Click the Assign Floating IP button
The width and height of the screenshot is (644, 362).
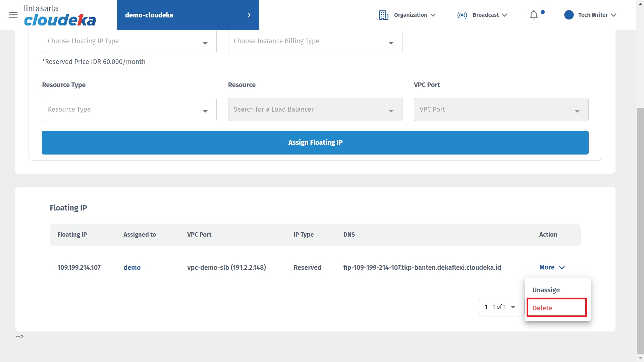click(x=315, y=142)
